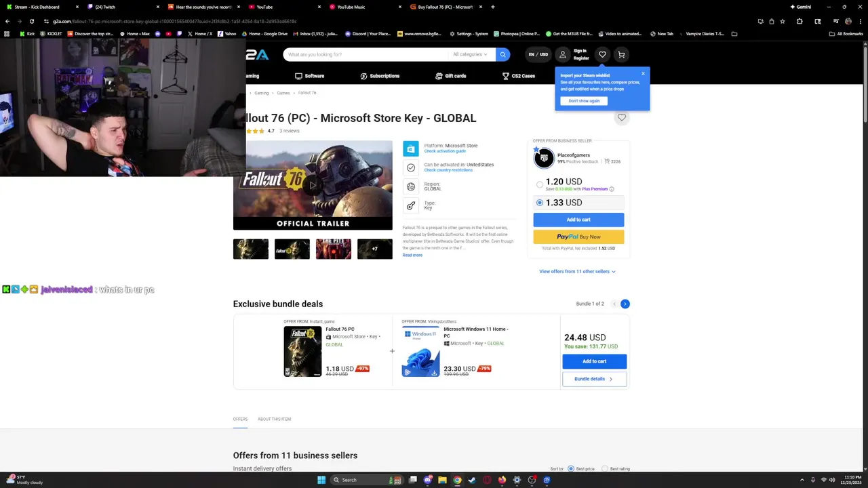Close the Steam wishlist import popup
The width and height of the screenshot is (868, 488).
click(643, 74)
